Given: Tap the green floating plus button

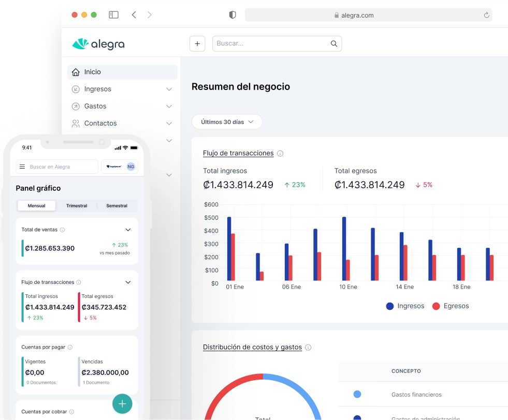Looking at the screenshot, I should 122,404.
